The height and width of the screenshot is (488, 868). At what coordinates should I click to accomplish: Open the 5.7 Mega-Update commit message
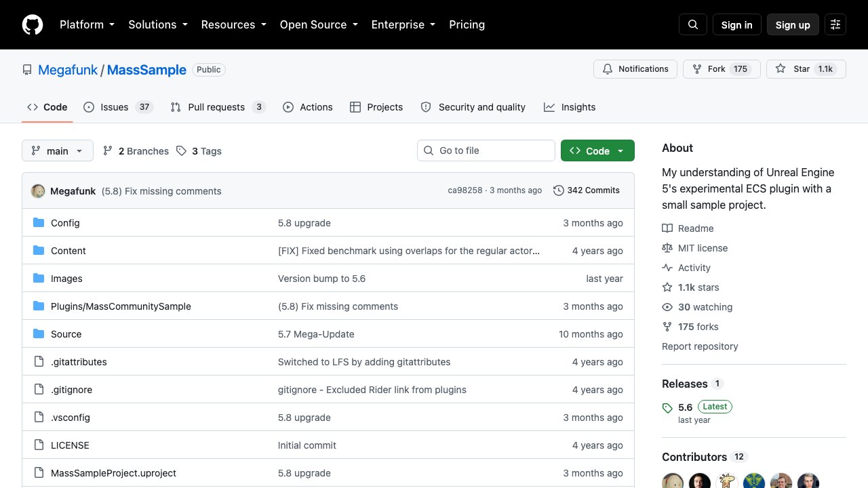pyautogui.click(x=316, y=334)
